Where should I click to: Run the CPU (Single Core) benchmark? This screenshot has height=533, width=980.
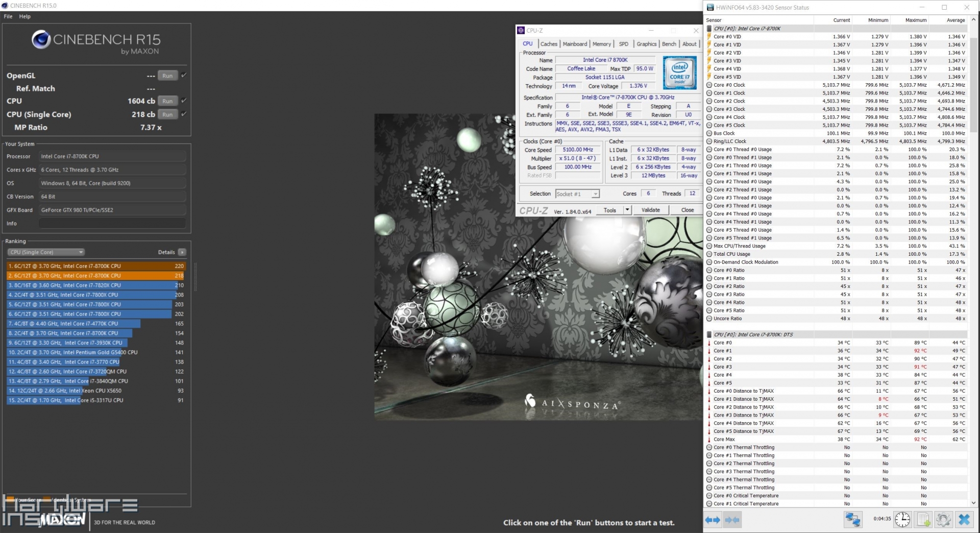[x=168, y=114]
